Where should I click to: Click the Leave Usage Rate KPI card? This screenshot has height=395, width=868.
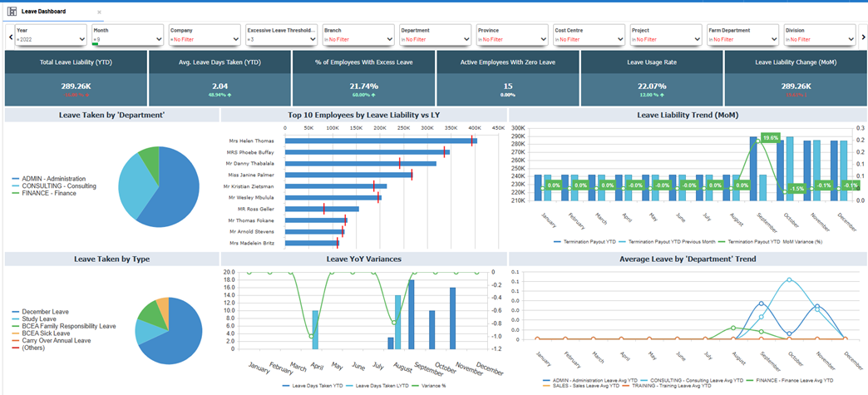(x=651, y=78)
